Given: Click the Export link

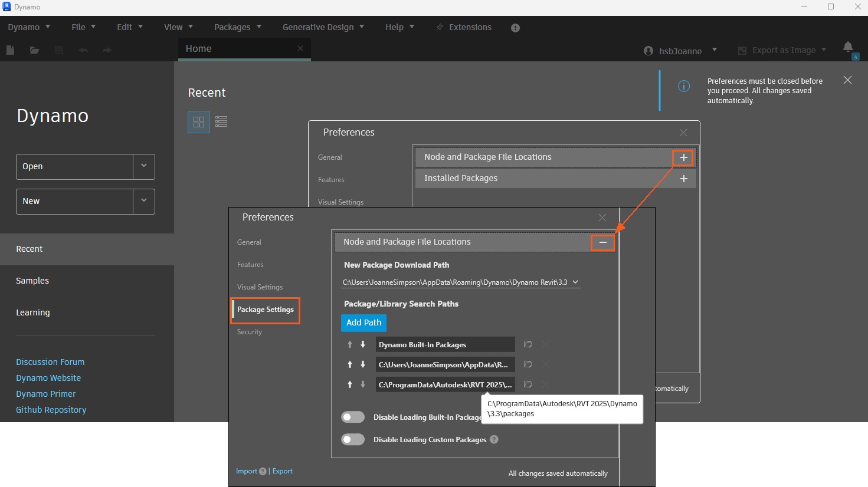Looking at the screenshot, I should click(283, 471).
